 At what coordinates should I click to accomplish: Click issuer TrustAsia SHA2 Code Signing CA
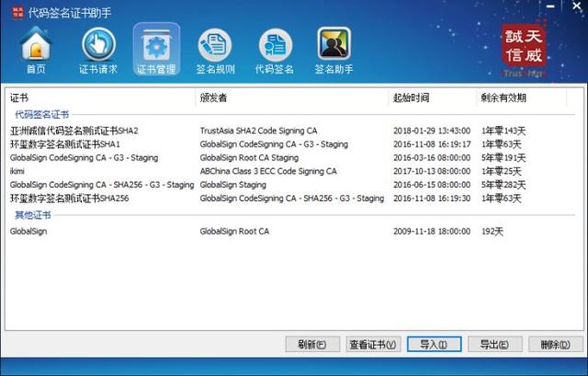258,131
